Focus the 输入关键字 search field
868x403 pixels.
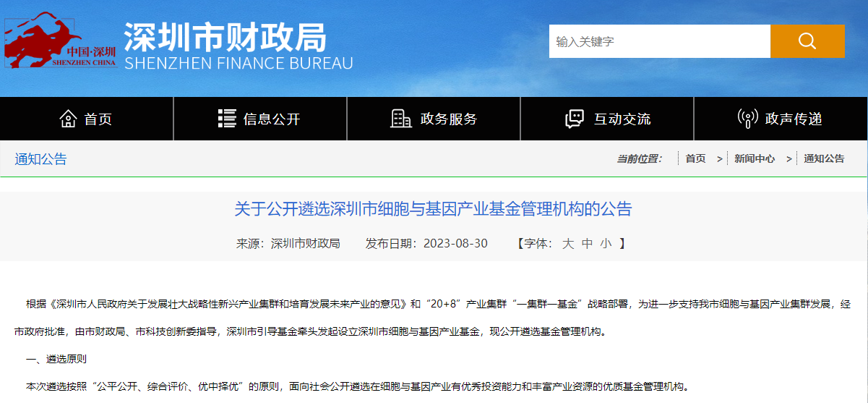pos(659,41)
